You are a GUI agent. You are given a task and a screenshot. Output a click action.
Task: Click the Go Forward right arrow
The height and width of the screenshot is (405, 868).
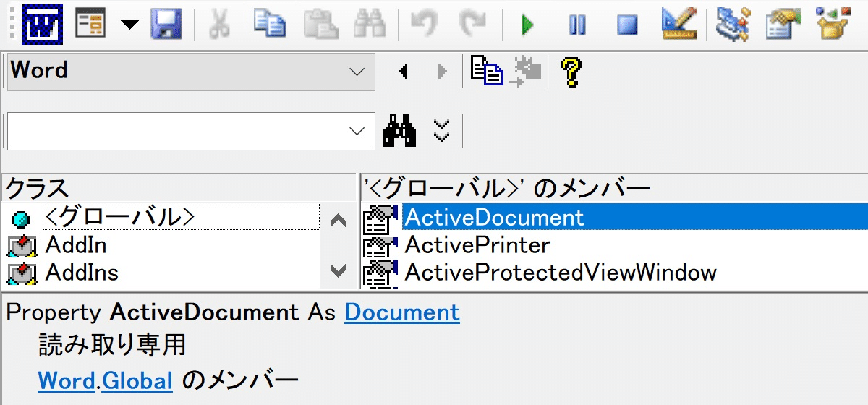click(442, 71)
